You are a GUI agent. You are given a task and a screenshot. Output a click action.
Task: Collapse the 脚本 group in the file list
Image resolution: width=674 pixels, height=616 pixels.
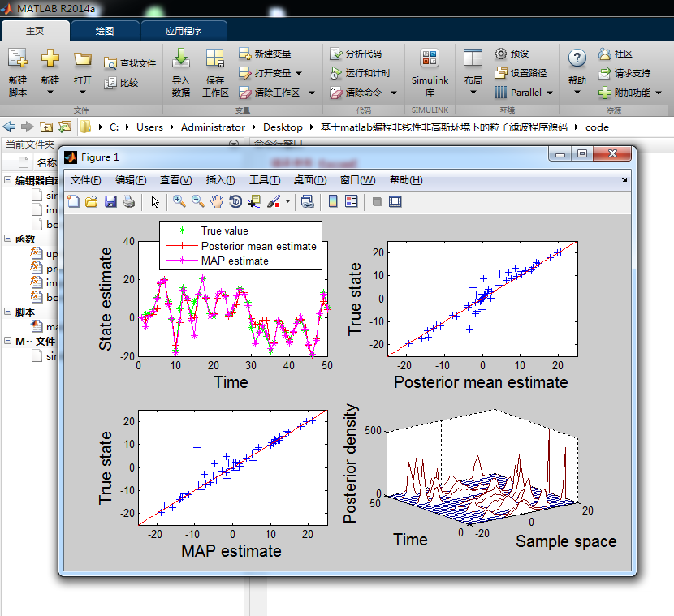[8, 312]
